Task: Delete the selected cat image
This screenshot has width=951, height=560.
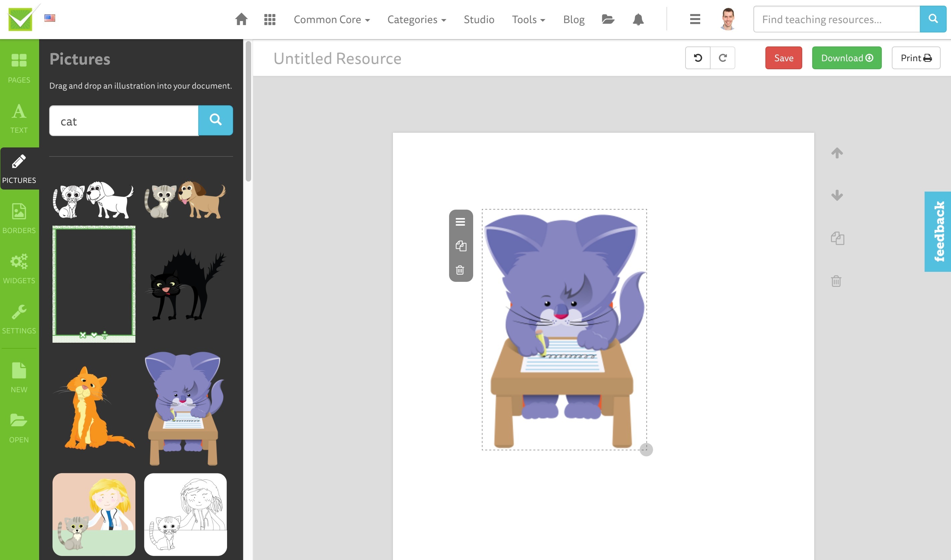Action: [460, 270]
